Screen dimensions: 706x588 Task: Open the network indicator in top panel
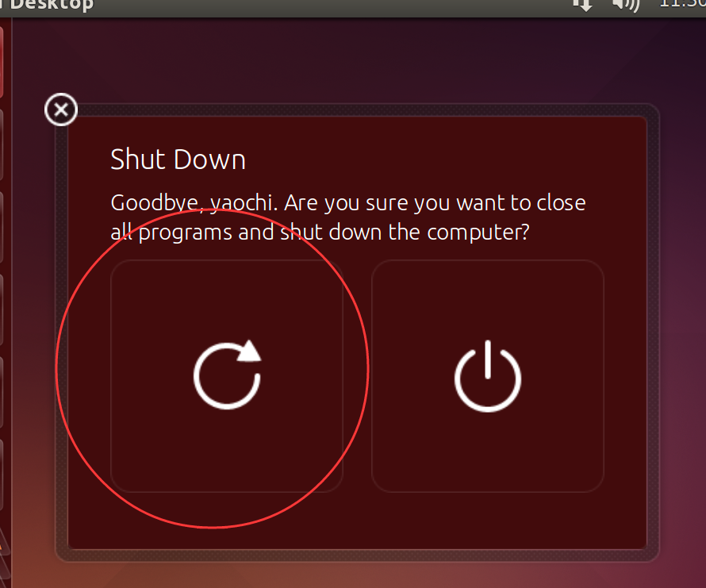coord(582,6)
